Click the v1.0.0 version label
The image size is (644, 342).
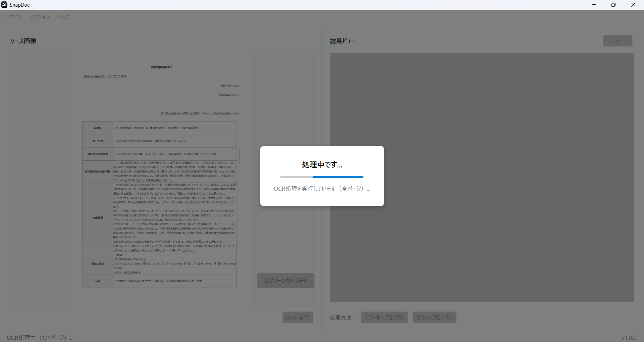tap(629, 338)
